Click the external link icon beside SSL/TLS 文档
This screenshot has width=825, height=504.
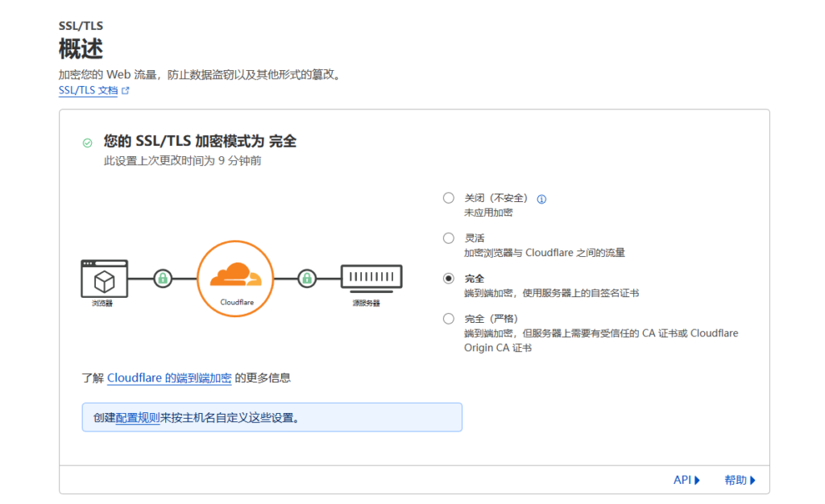click(126, 91)
